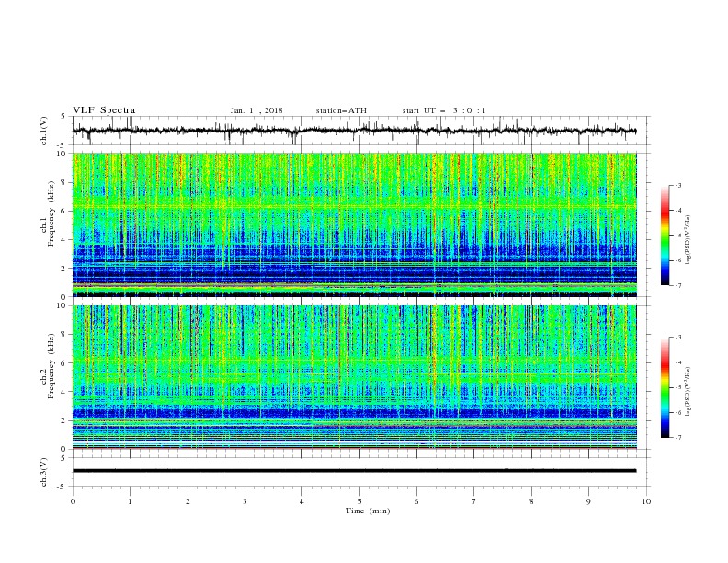Viewport: 728px width, 563px height.
Task: Click the '5' volt tick on ch.1(V) axis
Action: click(64, 117)
